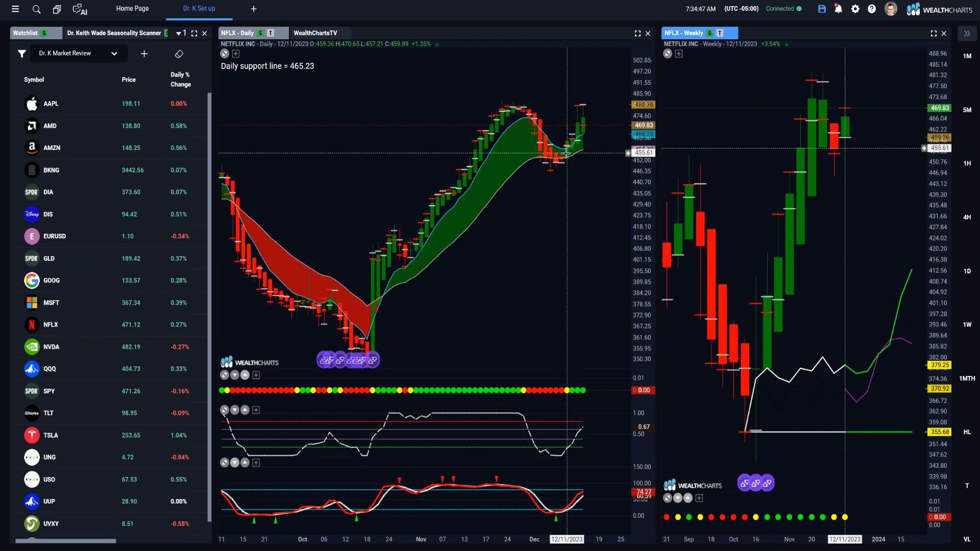Add indicator on NFLX Daily main pane
The height and width of the screenshot is (551, 980).
click(x=236, y=54)
